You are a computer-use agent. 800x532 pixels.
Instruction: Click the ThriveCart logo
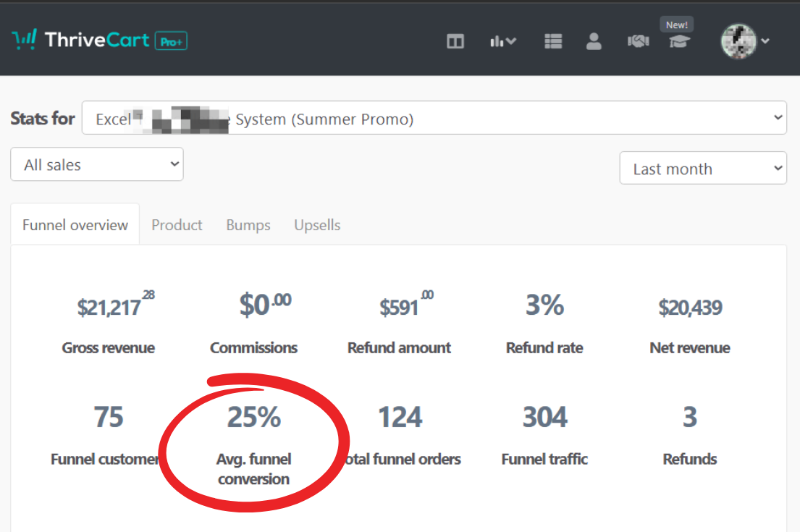coord(80,40)
